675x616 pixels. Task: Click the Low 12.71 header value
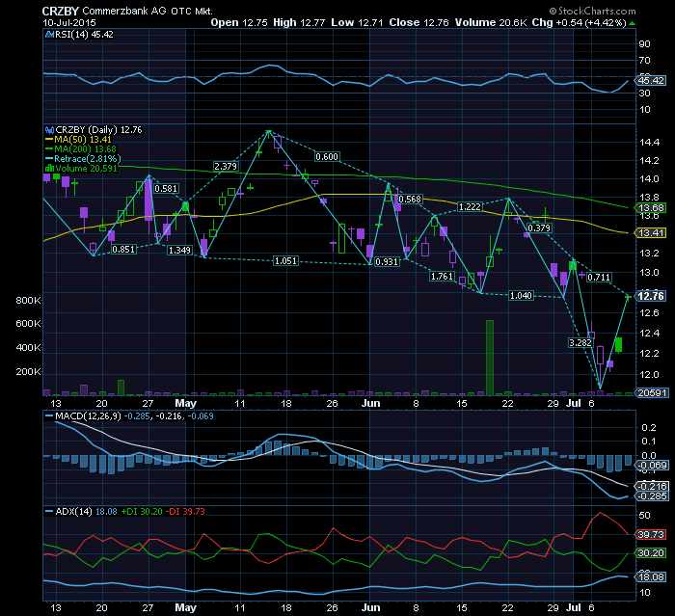pyautogui.click(x=357, y=23)
